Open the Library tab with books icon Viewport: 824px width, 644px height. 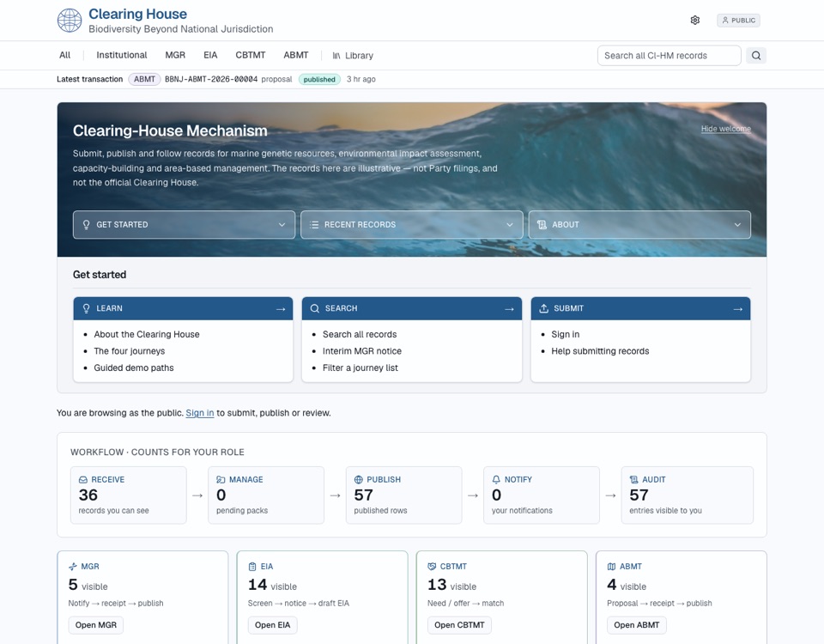point(353,55)
